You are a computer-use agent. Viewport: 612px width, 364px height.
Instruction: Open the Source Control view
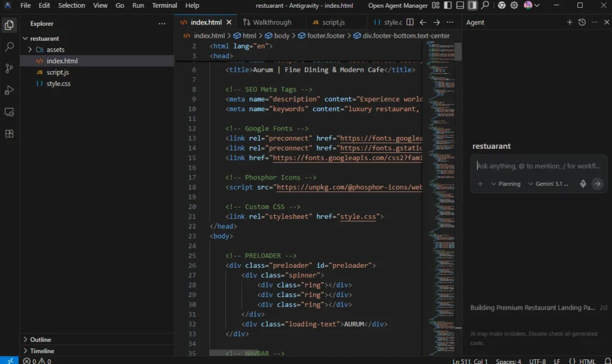(x=9, y=69)
